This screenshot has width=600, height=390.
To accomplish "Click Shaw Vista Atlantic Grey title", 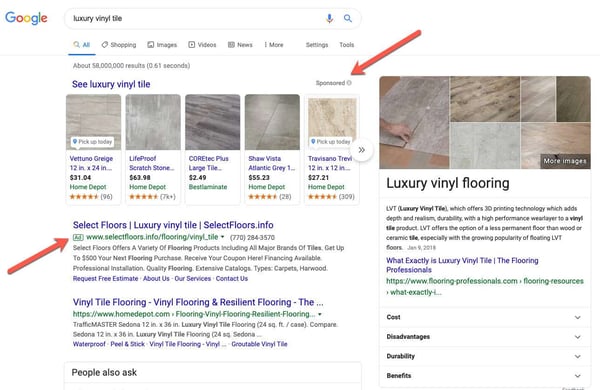I will click(x=272, y=163).
